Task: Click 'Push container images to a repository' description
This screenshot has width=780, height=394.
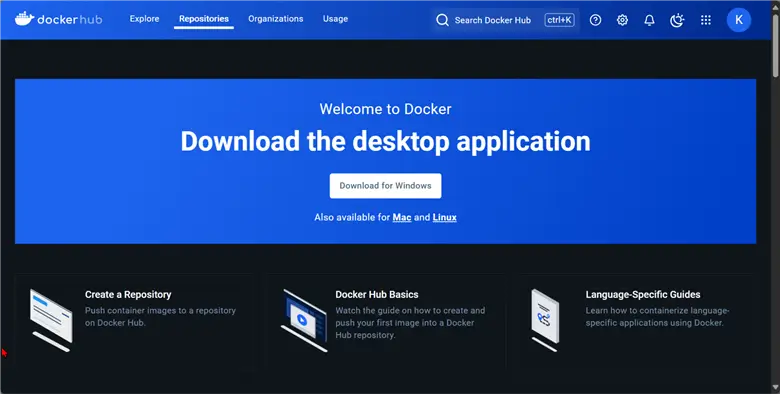Action: point(160,316)
